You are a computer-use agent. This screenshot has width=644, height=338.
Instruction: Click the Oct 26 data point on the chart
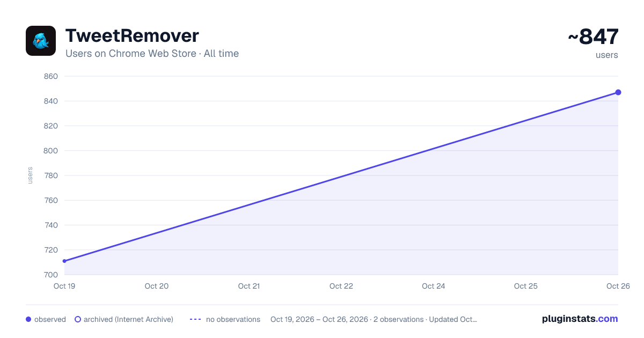(618, 92)
